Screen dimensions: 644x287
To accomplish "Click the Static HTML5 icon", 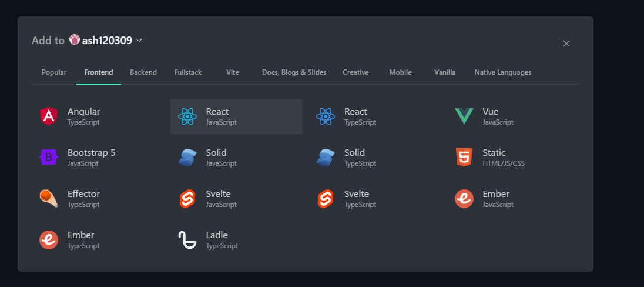I will coord(464,158).
